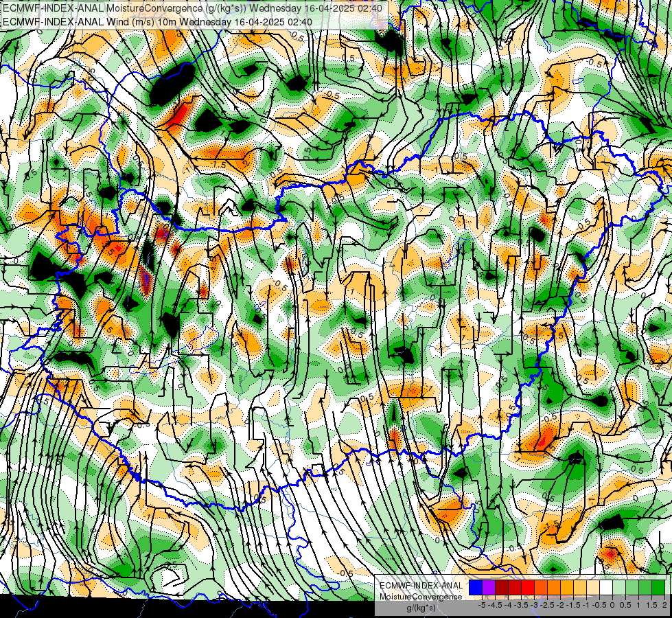Click the white legend swatch for -0.5 to 0
672x618 pixels.
coord(606,588)
